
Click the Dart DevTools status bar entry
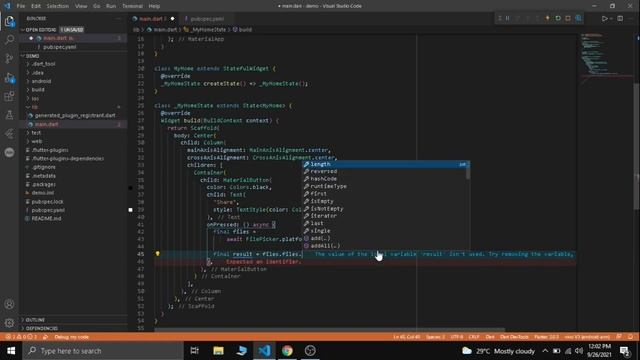click(x=514, y=337)
